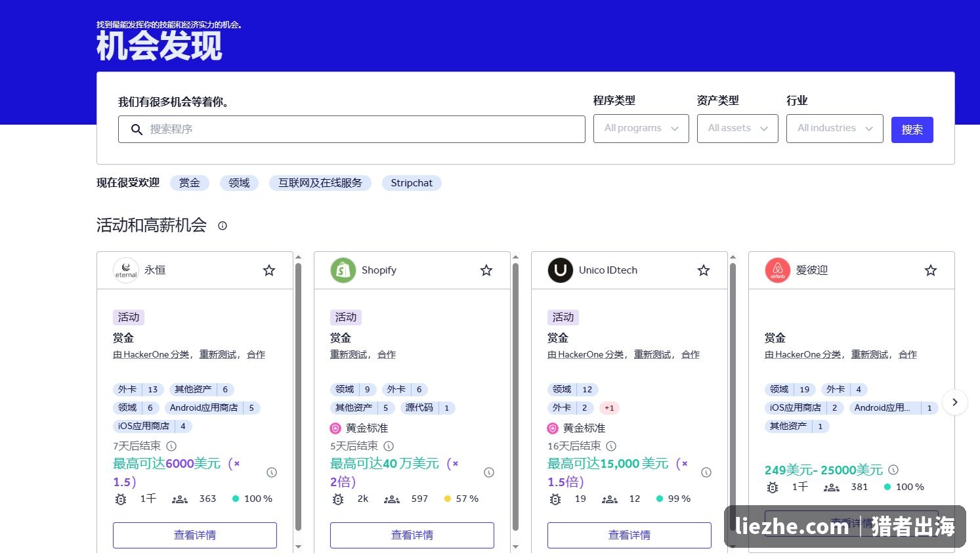Click the Android应用商店 5 tag in 永恒 card
Viewport: 980px width, 557px height.
213,408
